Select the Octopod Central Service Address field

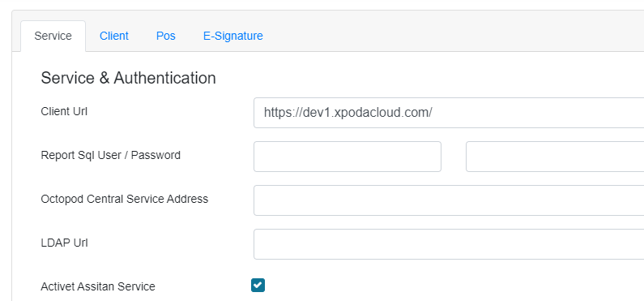(x=449, y=200)
